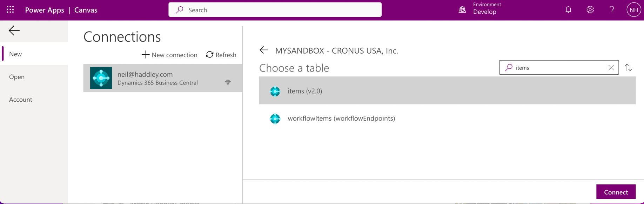644x204 pixels.
Task: Open the NH account avatar
Action: click(633, 10)
